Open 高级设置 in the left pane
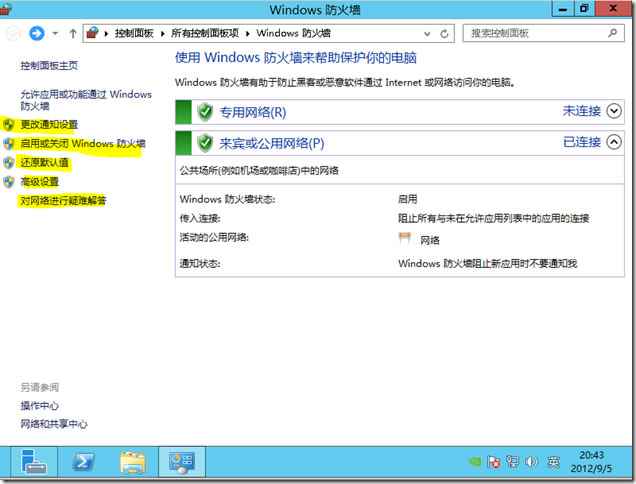 click(x=40, y=181)
